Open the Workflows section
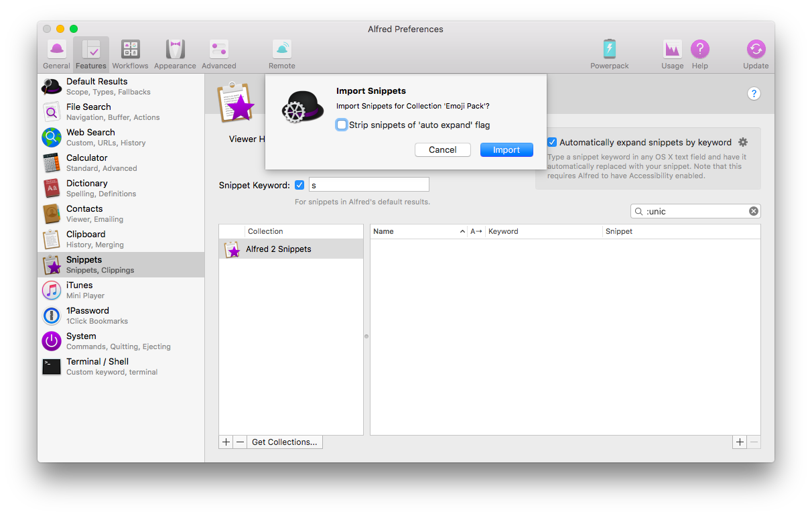 point(130,54)
